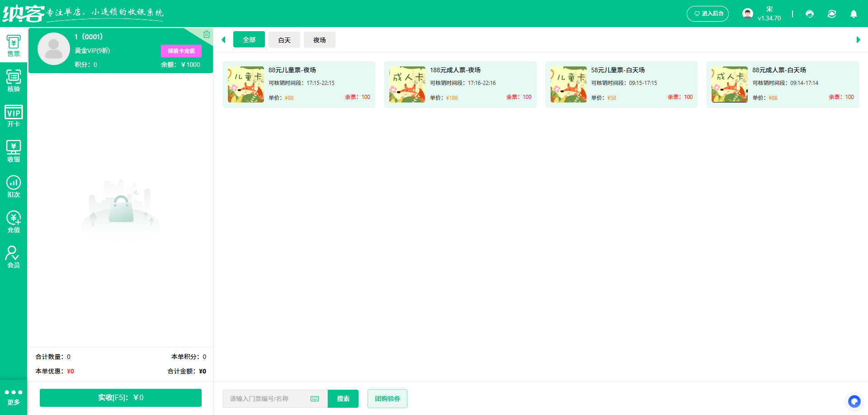
Task: Click the 本单优惠 discount text
Action: point(55,371)
